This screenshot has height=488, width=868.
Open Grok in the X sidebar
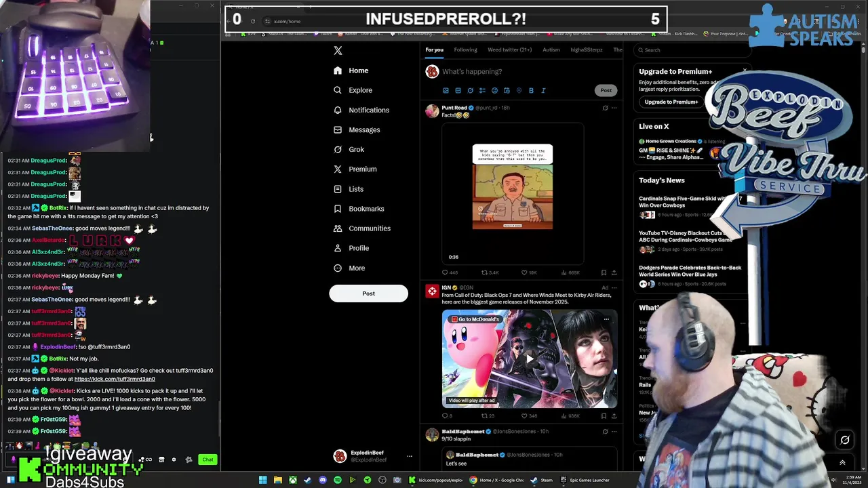(x=349, y=149)
